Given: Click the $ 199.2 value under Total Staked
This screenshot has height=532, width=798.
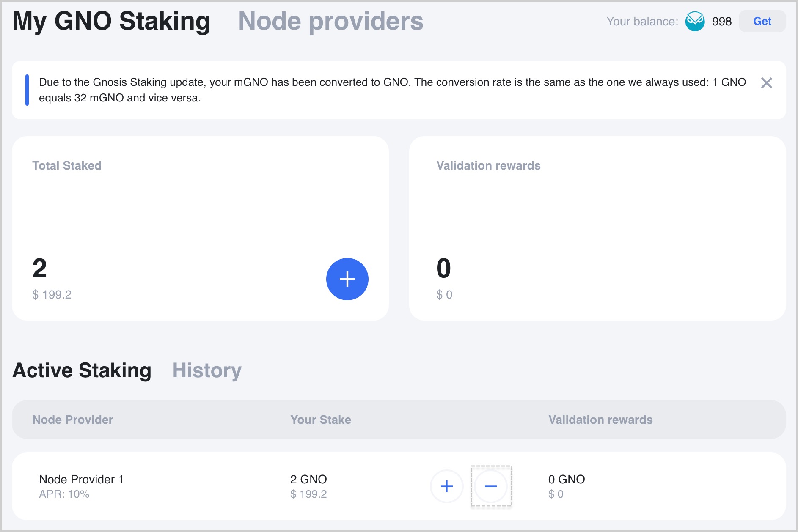Looking at the screenshot, I should 52,294.
